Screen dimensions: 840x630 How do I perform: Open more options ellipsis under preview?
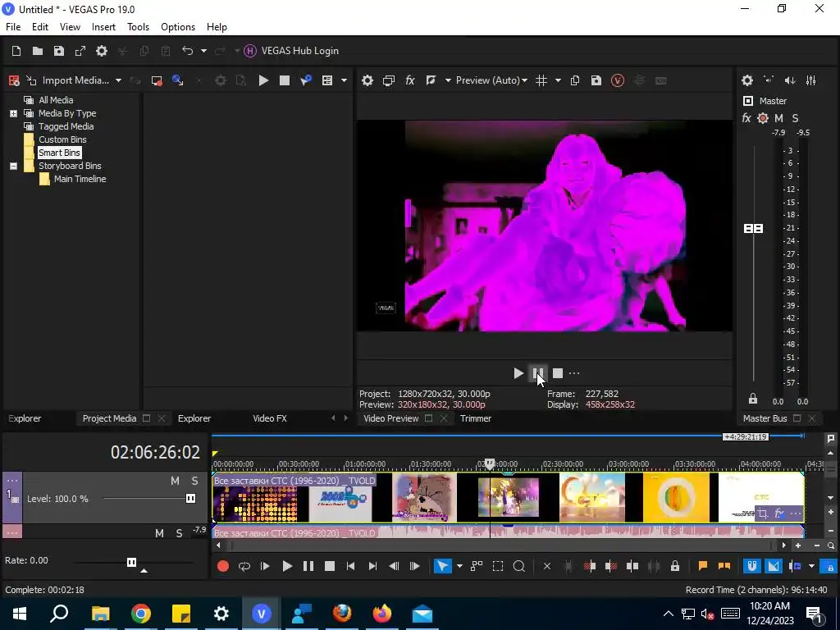click(574, 373)
